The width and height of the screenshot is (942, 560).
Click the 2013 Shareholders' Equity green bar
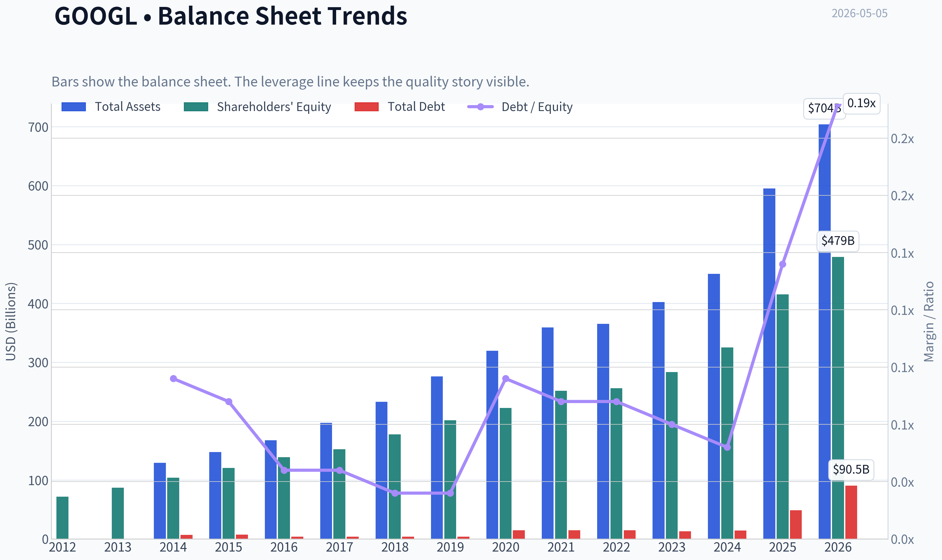pos(118,513)
